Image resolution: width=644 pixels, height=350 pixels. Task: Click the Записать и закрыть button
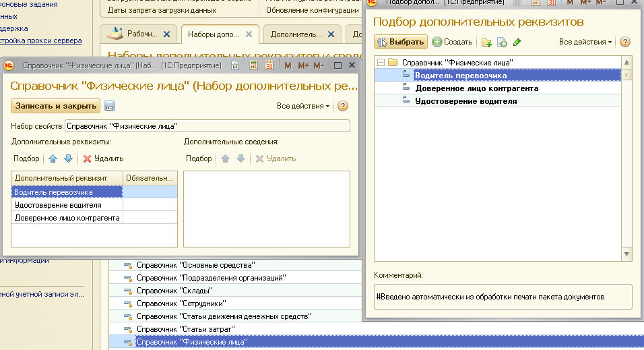coord(55,106)
